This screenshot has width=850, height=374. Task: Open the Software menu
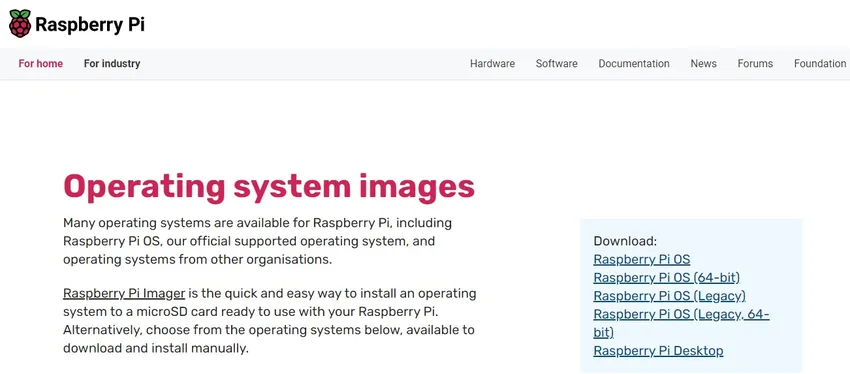pos(556,63)
